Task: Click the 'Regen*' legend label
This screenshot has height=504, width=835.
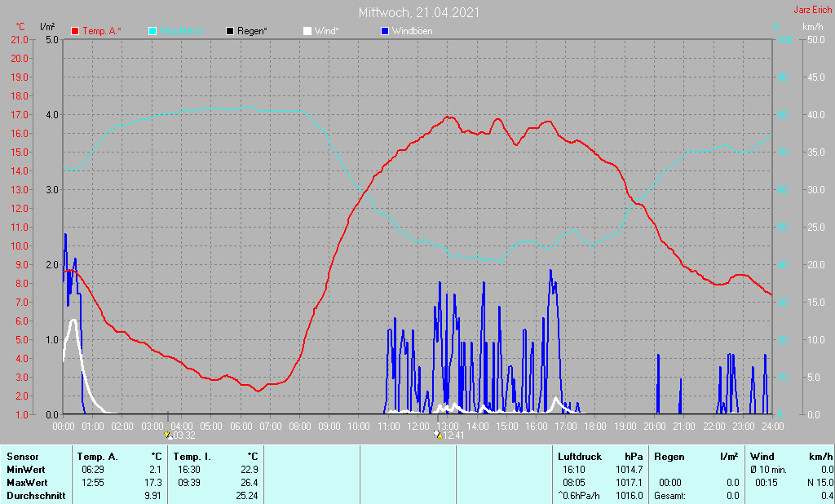Action: (x=253, y=31)
